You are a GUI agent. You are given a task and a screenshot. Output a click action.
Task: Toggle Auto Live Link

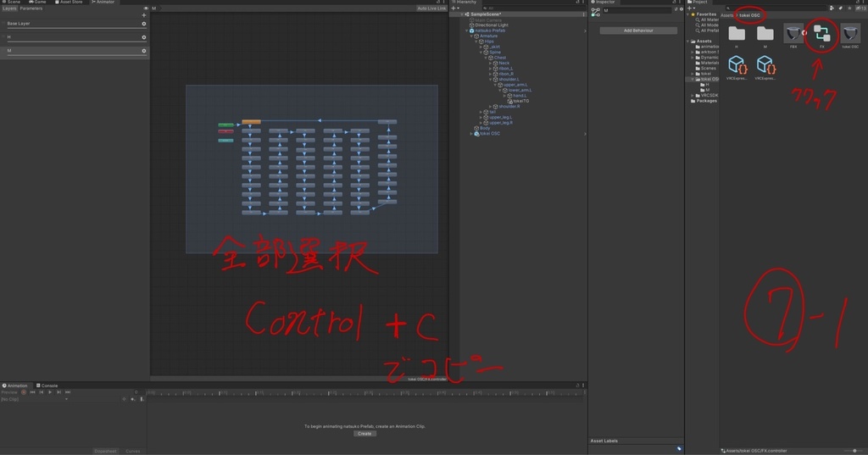(431, 8)
